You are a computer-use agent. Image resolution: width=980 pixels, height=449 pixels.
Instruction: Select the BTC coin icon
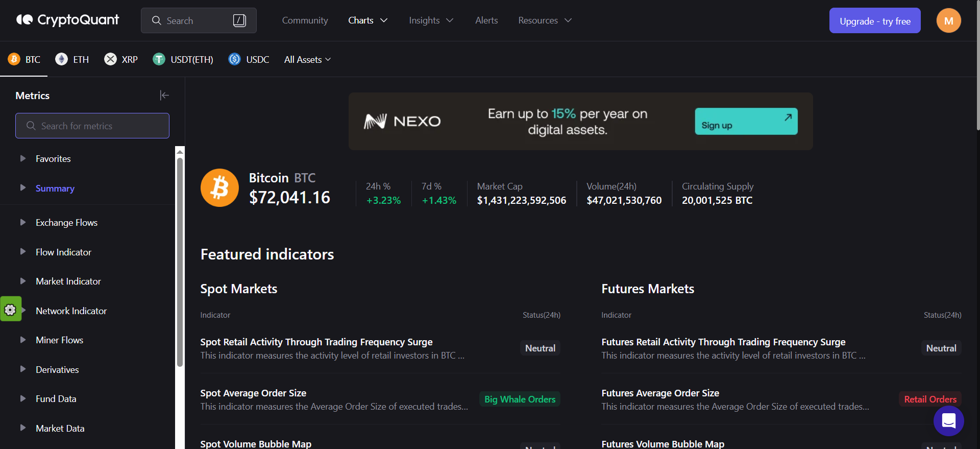[14, 59]
